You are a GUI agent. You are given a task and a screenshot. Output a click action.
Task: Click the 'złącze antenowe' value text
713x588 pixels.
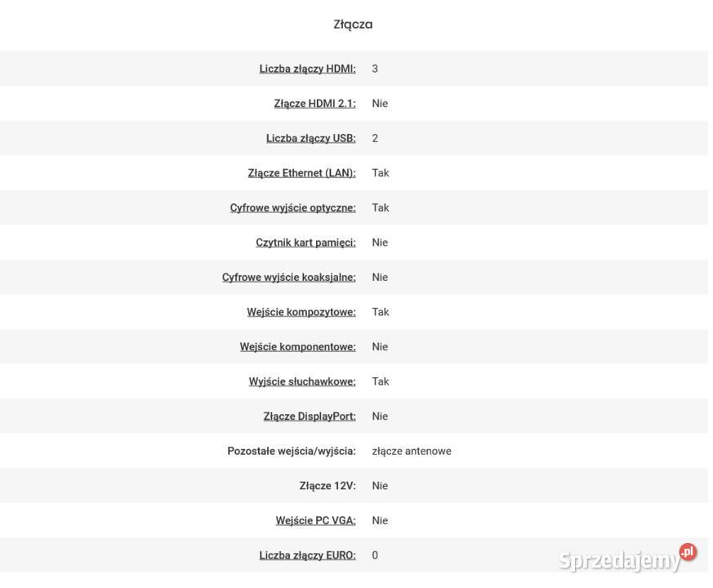[x=412, y=451]
